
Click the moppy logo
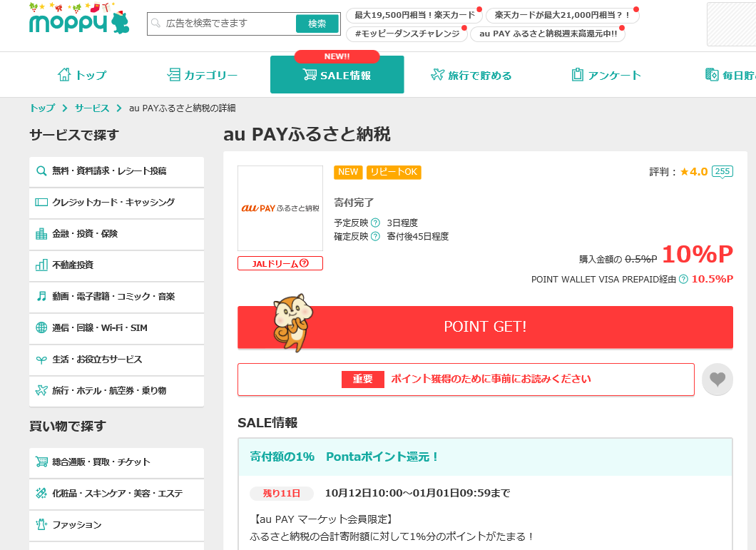point(79,19)
